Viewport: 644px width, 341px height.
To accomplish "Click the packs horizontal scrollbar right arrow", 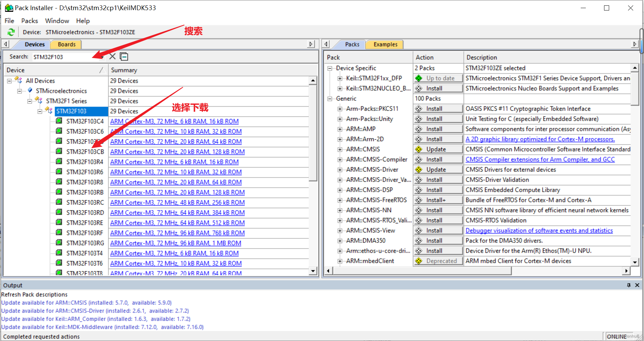I will point(626,271).
